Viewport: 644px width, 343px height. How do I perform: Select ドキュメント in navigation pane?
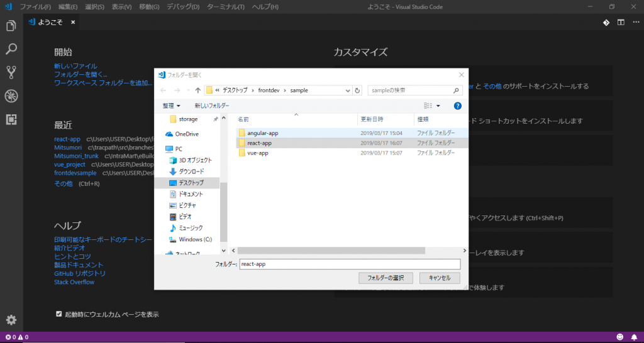(x=186, y=193)
